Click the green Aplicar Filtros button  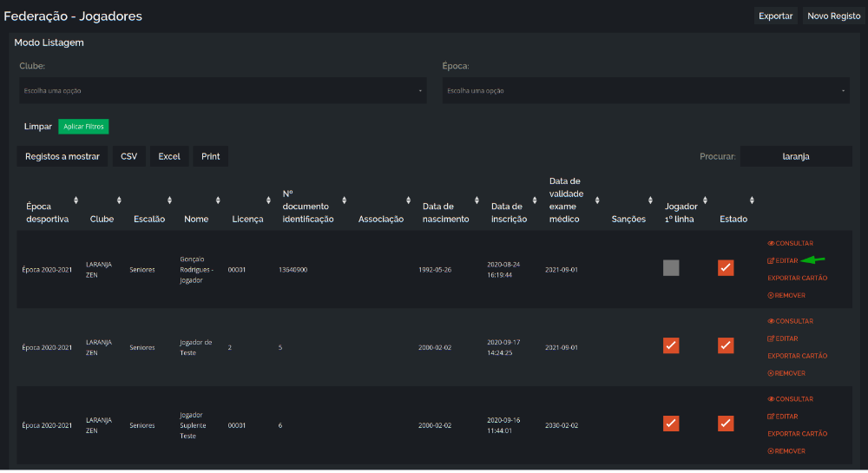[x=83, y=127]
